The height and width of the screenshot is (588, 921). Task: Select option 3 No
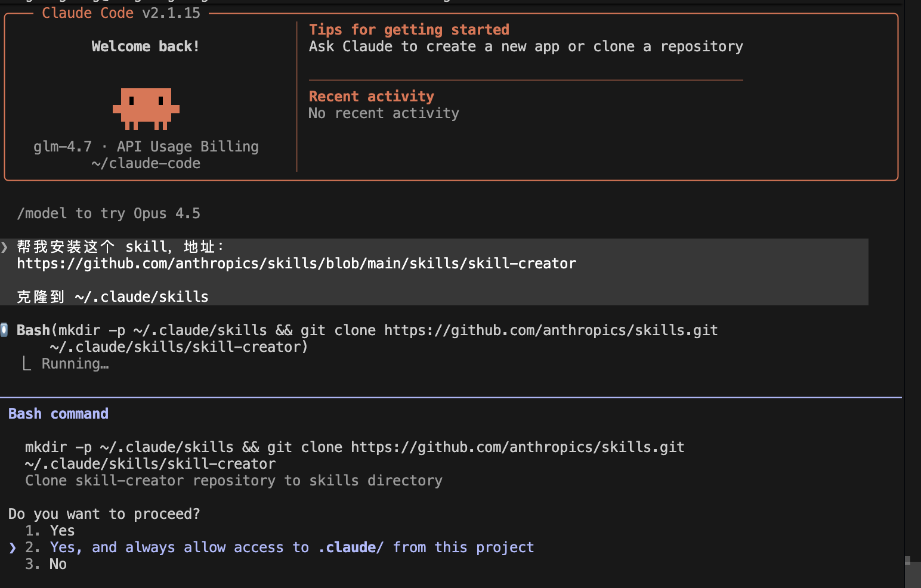[x=46, y=564]
